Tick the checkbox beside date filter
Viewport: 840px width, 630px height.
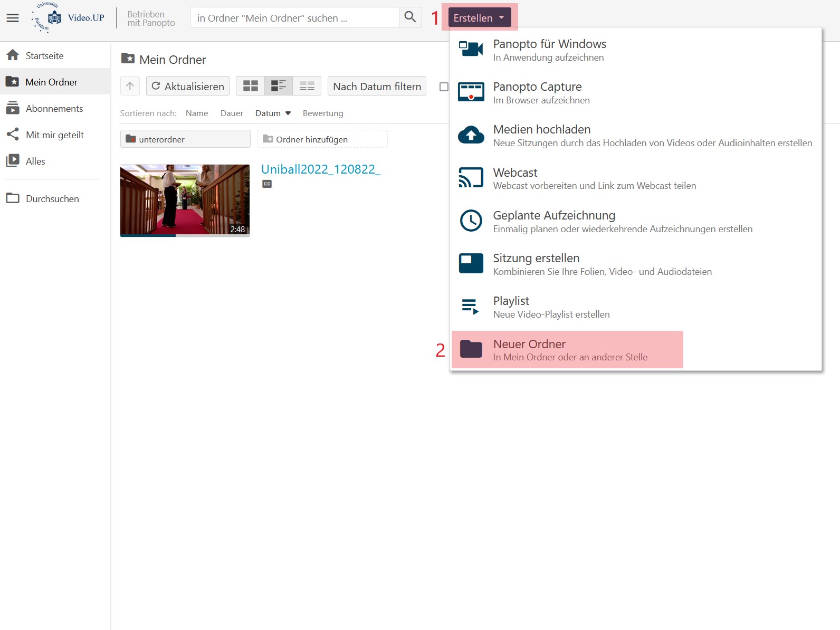click(x=444, y=87)
